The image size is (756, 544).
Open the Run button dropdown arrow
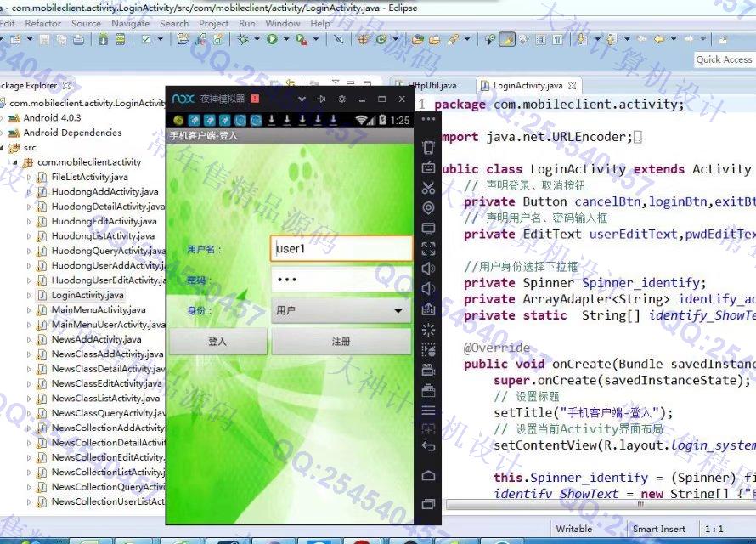pyautogui.click(x=286, y=39)
